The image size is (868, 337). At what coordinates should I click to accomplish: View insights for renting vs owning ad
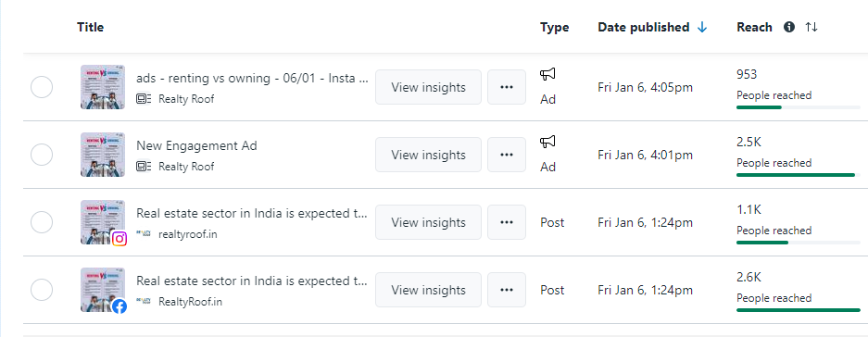[x=429, y=87]
